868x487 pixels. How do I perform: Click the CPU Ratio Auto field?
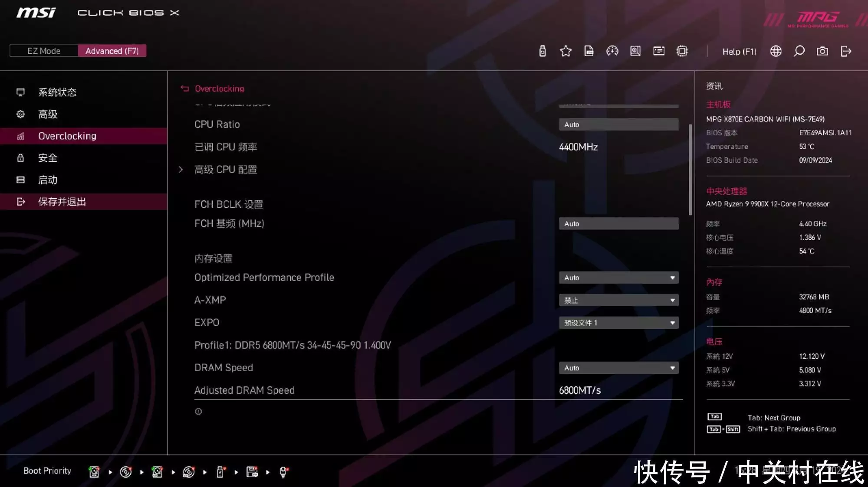pyautogui.click(x=618, y=124)
